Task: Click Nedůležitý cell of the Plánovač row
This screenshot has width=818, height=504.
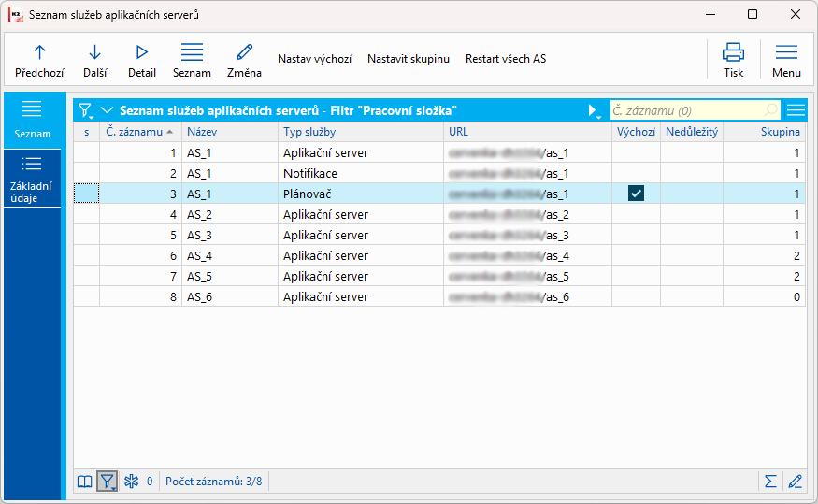Action: [691, 194]
